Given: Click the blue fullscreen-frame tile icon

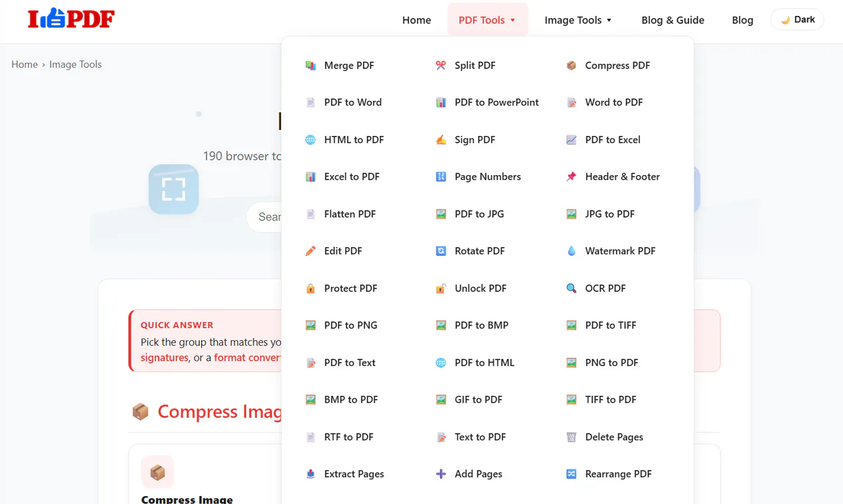Looking at the screenshot, I should (x=173, y=189).
